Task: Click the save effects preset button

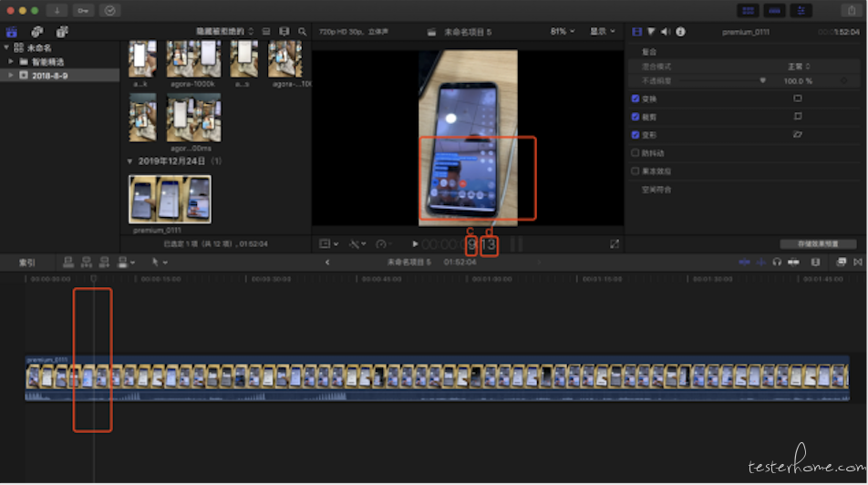Action: pos(818,244)
